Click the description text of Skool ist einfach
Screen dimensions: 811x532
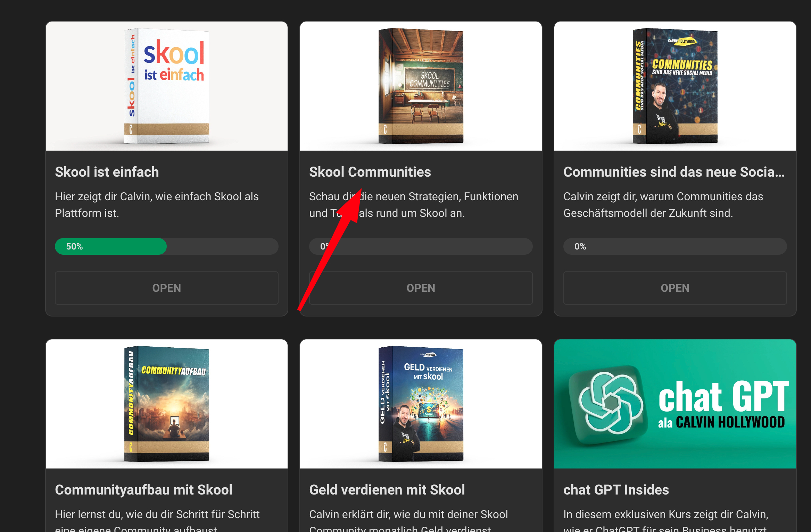156,204
